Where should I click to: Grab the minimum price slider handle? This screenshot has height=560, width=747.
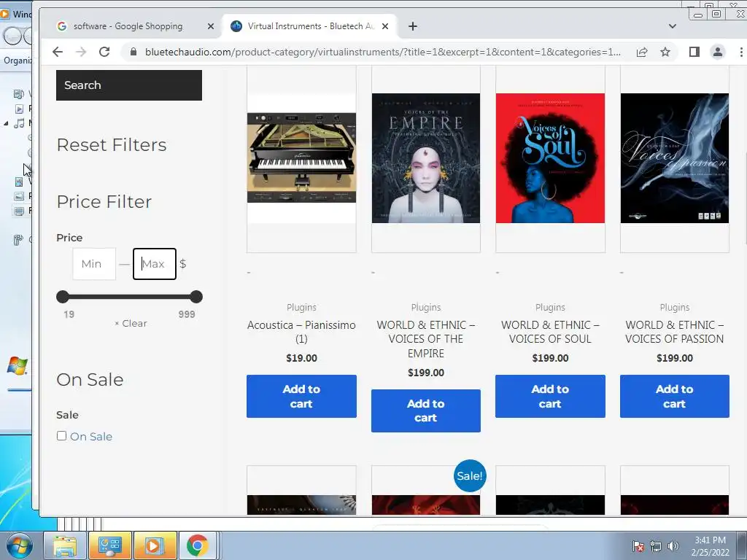tap(63, 297)
